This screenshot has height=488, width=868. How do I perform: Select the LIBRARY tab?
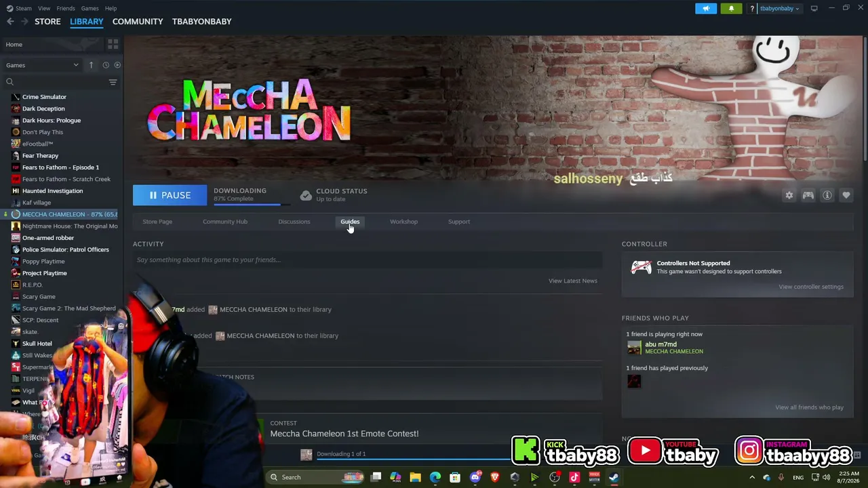87,22
